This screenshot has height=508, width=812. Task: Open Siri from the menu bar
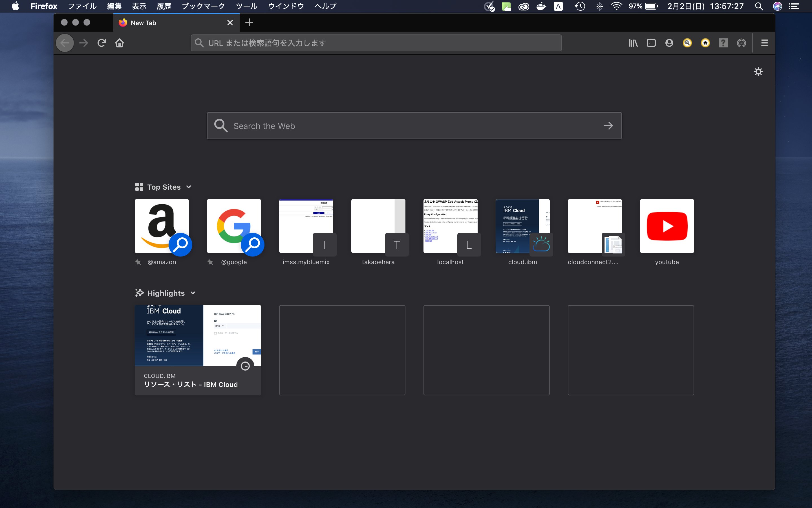coord(777,6)
